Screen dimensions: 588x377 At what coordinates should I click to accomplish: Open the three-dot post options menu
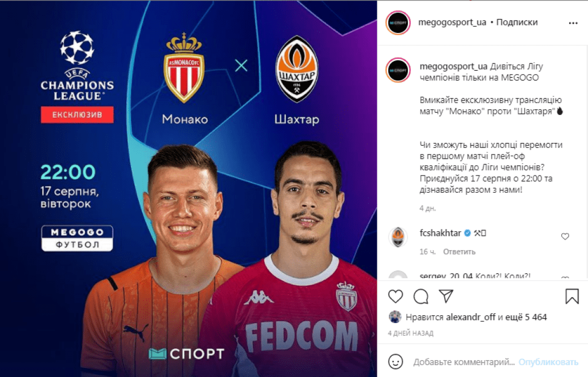[573, 23]
